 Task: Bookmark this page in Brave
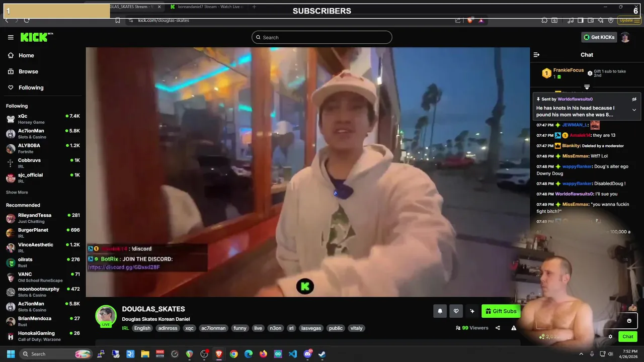[x=117, y=20]
